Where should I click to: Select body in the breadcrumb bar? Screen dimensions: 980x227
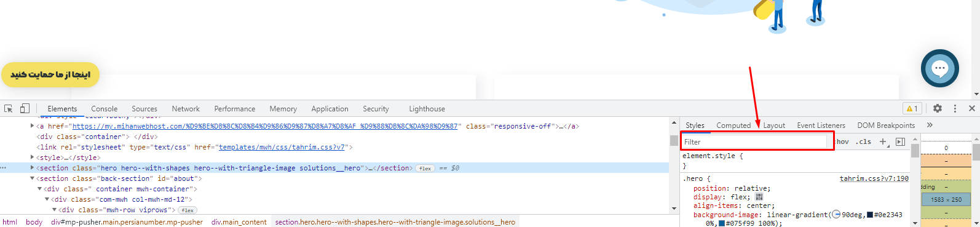pos(34,222)
